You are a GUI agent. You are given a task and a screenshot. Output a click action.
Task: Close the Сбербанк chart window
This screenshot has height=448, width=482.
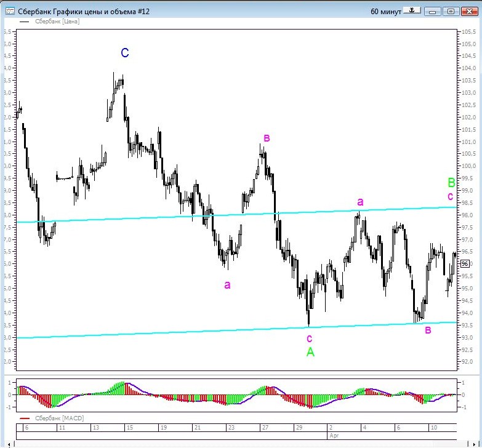pyautogui.click(x=469, y=11)
